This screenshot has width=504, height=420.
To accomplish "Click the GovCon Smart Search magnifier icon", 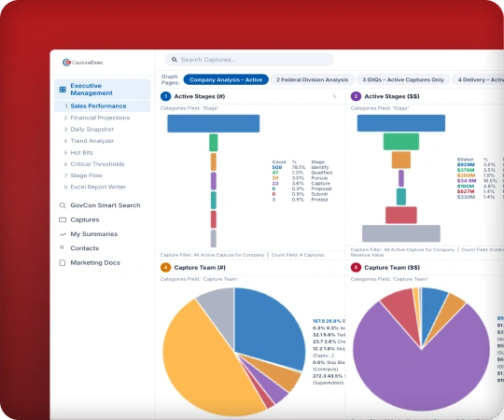I will (x=63, y=205).
